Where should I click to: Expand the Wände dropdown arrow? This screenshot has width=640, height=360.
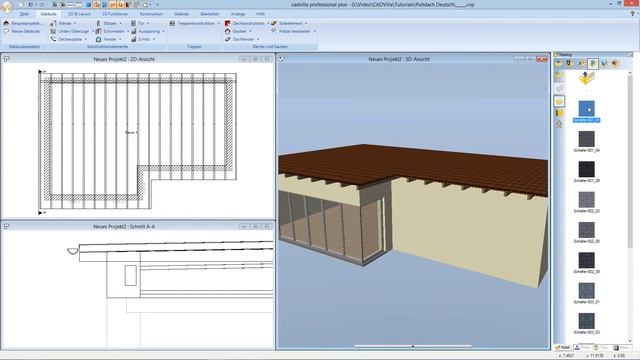(75, 23)
